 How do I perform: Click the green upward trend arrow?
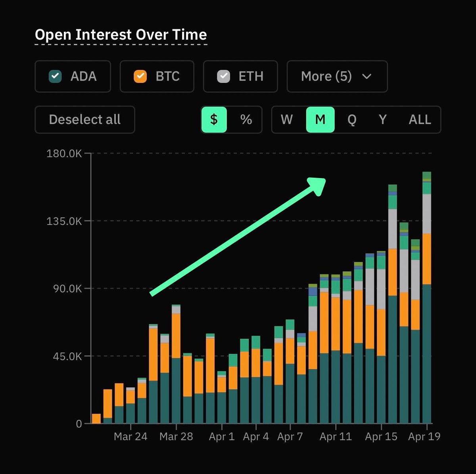[x=238, y=236]
